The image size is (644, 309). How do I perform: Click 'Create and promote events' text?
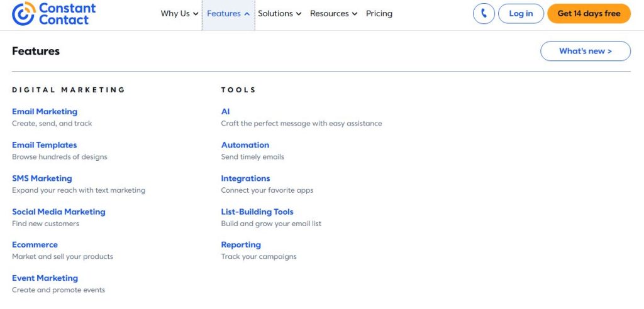58,290
